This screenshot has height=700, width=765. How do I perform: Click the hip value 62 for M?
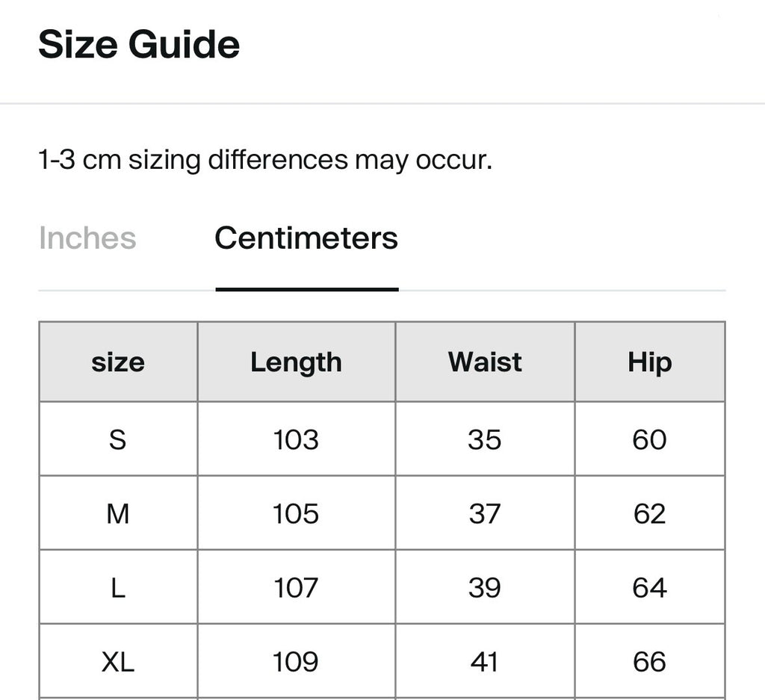[649, 514]
